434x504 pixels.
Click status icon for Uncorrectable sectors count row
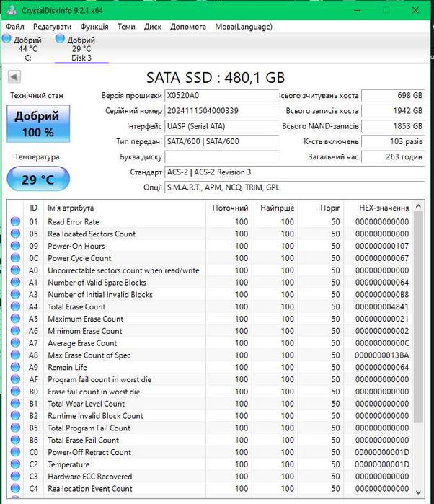(15, 270)
